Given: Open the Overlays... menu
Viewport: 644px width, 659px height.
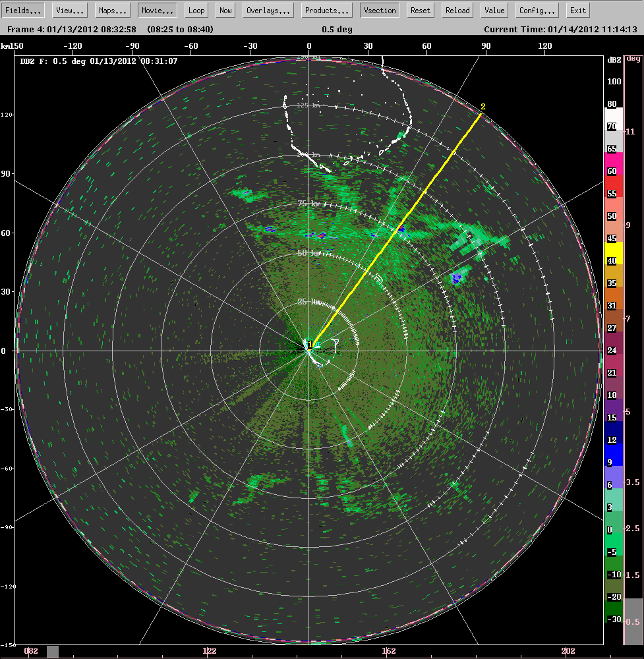Looking at the screenshot, I should [x=268, y=10].
